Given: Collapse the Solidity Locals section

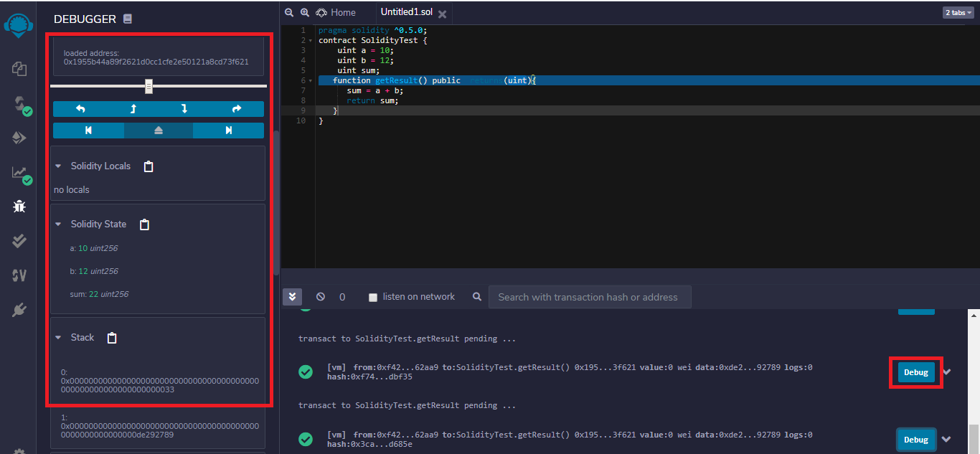Looking at the screenshot, I should 59,166.
